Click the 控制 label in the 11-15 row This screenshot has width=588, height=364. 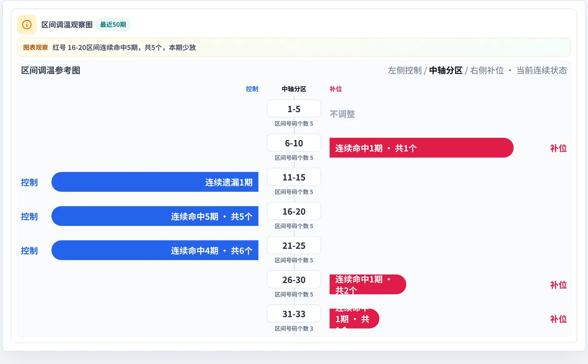[x=29, y=182]
